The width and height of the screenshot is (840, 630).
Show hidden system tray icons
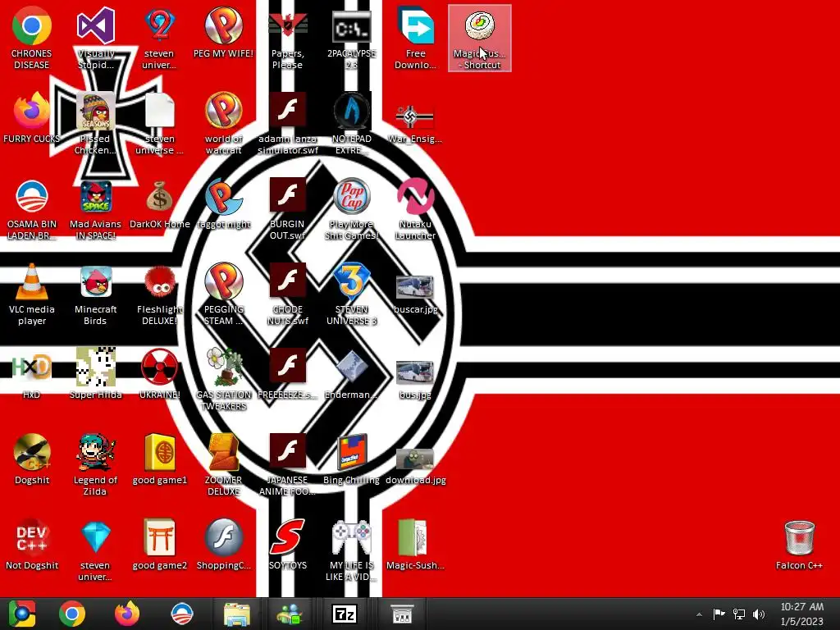click(x=699, y=614)
